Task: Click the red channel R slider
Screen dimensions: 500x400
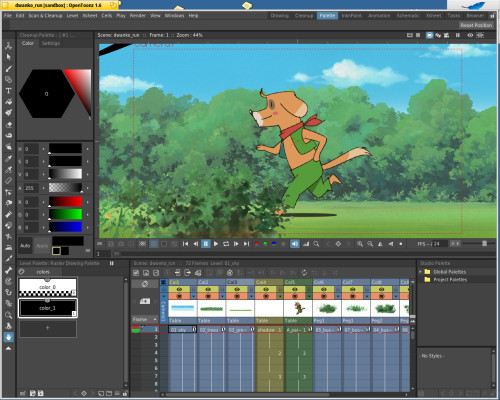Action: (65, 202)
